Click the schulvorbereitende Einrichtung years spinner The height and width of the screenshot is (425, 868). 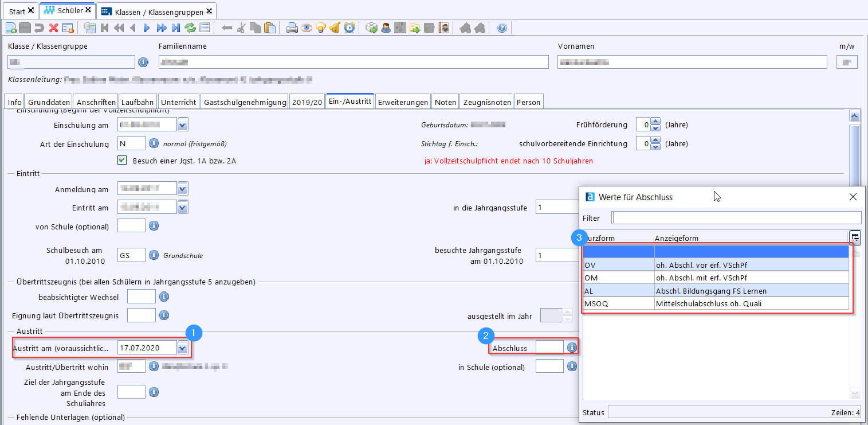[657, 143]
